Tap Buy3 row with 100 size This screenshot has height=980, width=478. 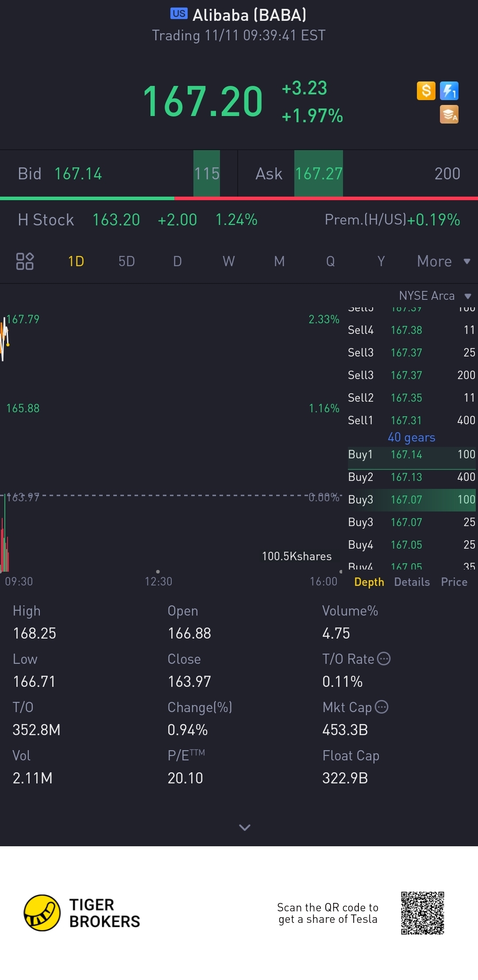pyautogui.click(x=412, y=500)
